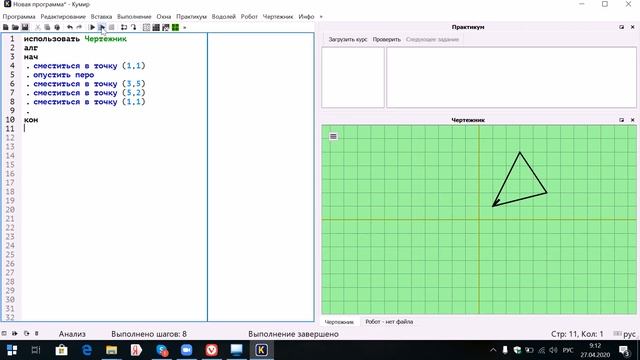Open the Программа menu

19,17
